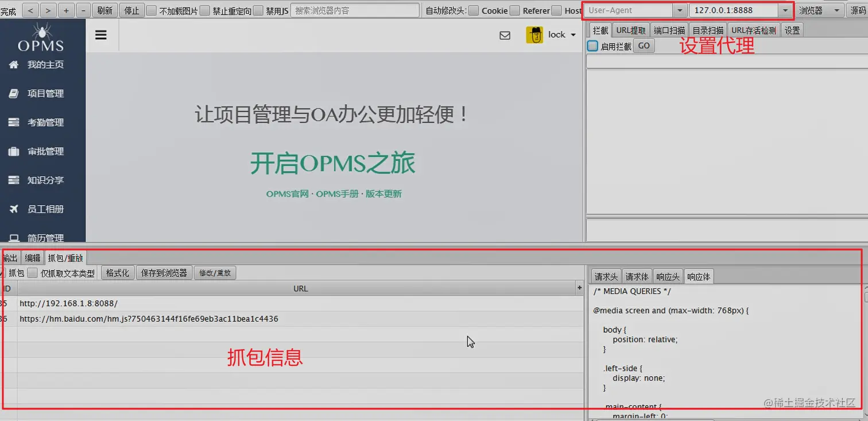The height and width of the screenshot is (421, 868).
Task: Show the 请求体 tab
Action: [x=637, y=276]
